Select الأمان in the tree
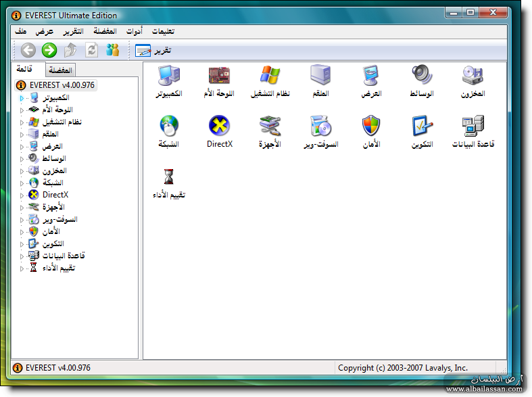 51,232
